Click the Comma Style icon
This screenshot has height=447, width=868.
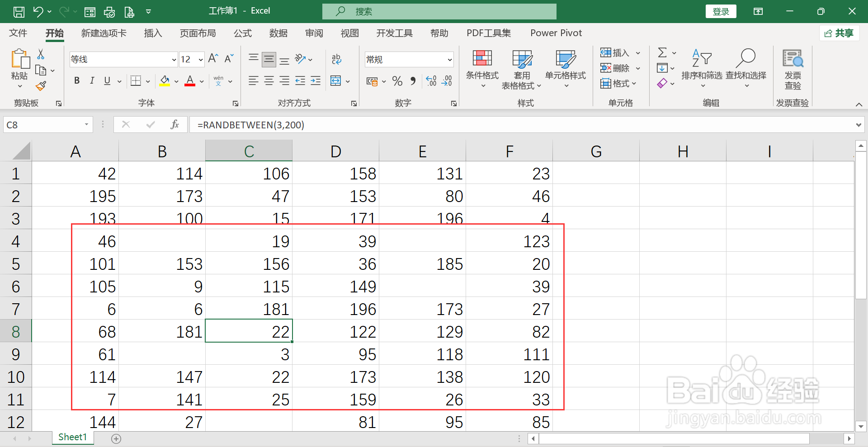click(x=413, y=81)
